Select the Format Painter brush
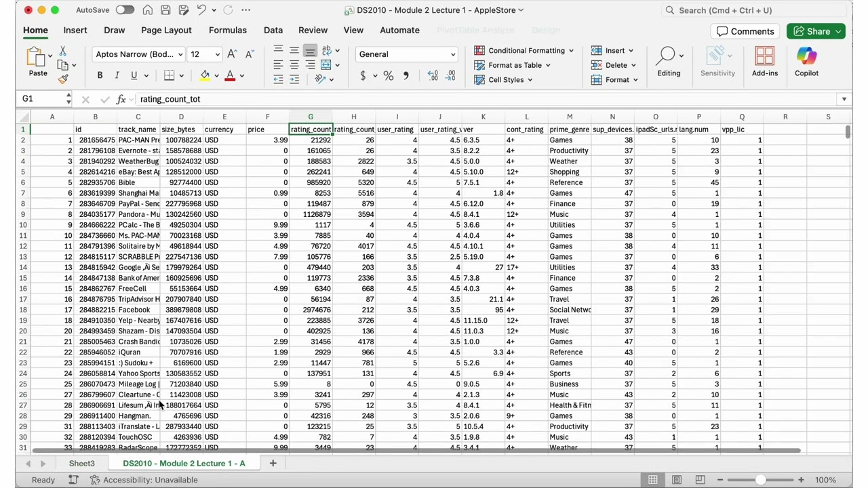Viewport: 868px width, 488px height. click(x=63, y=79)
